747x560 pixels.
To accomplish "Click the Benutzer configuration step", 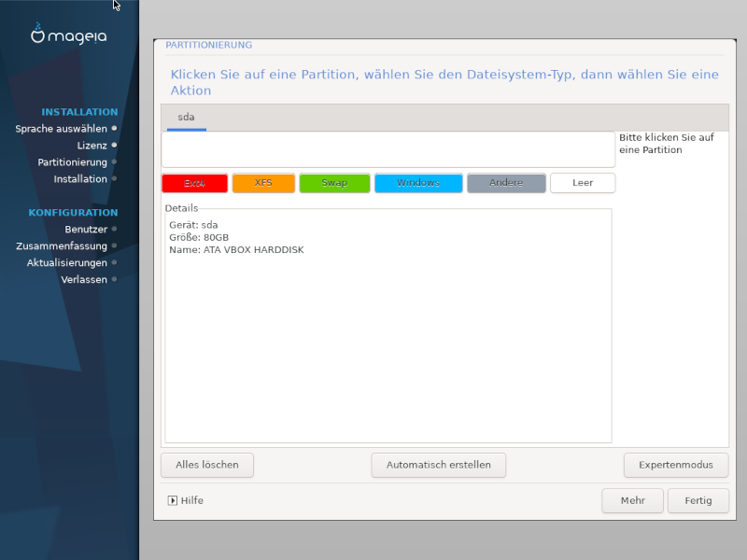I will (x=86, y=229).
